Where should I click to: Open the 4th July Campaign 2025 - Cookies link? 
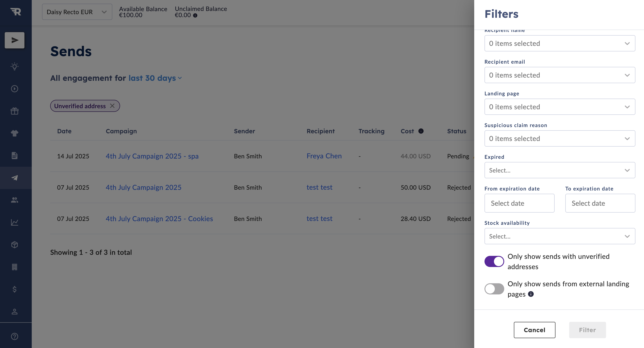[159, 219]
